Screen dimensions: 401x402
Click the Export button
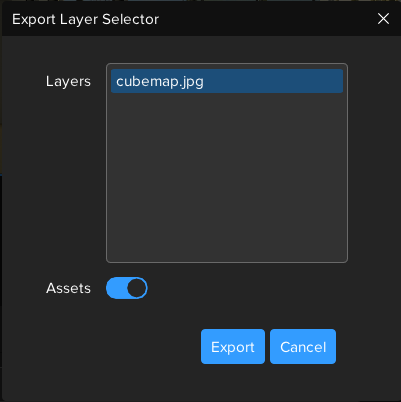(233, 347)
